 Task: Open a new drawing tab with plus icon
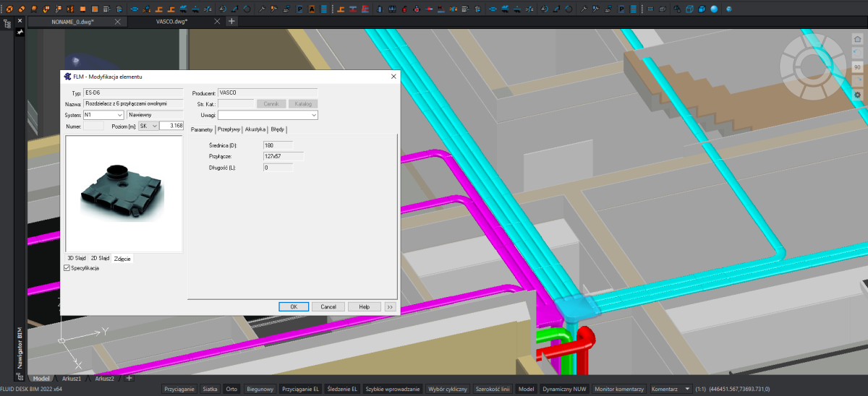pos(231,22)
